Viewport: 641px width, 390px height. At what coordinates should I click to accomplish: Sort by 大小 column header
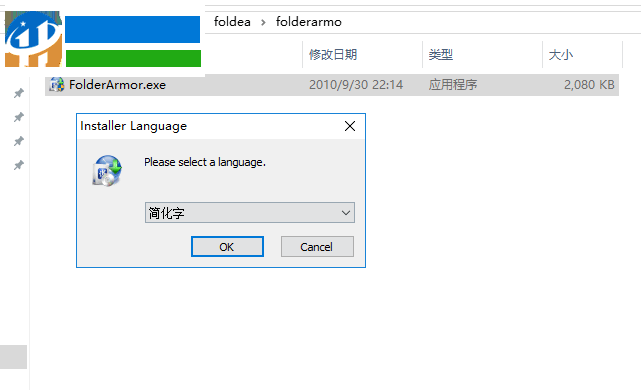click(560, 54)
